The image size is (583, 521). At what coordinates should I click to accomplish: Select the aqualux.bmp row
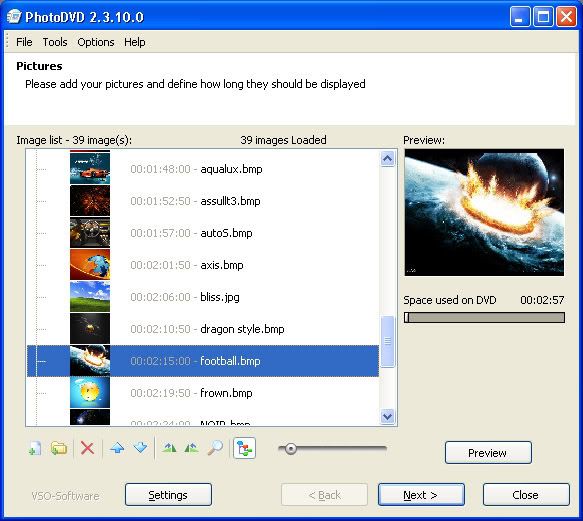coord(203,169)
